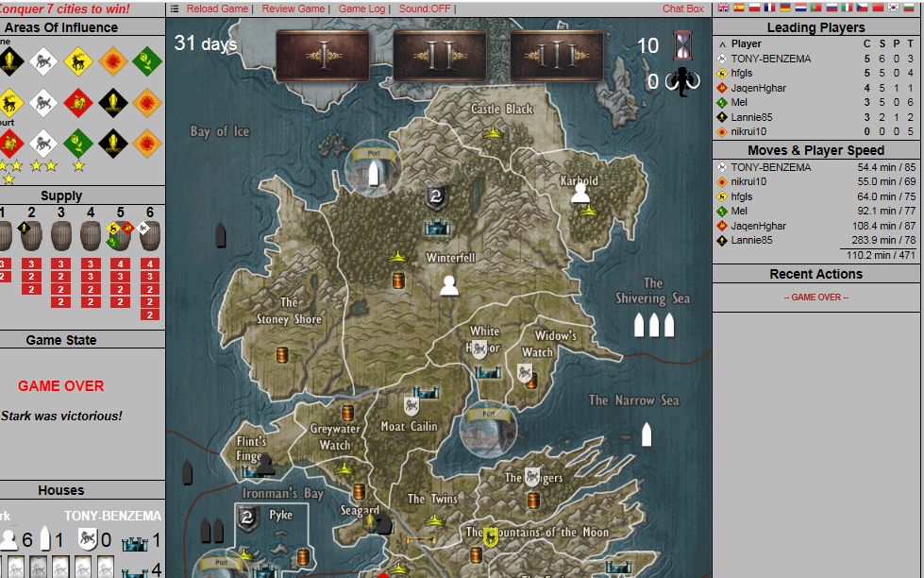Select the Russian flag
Image resolution: width=924 pixels, height=578 pixels.
[832, 8]
